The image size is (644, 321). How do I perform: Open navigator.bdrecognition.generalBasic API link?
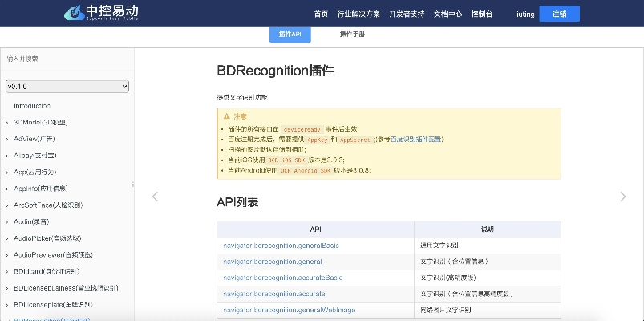click(x=281, y=246)
